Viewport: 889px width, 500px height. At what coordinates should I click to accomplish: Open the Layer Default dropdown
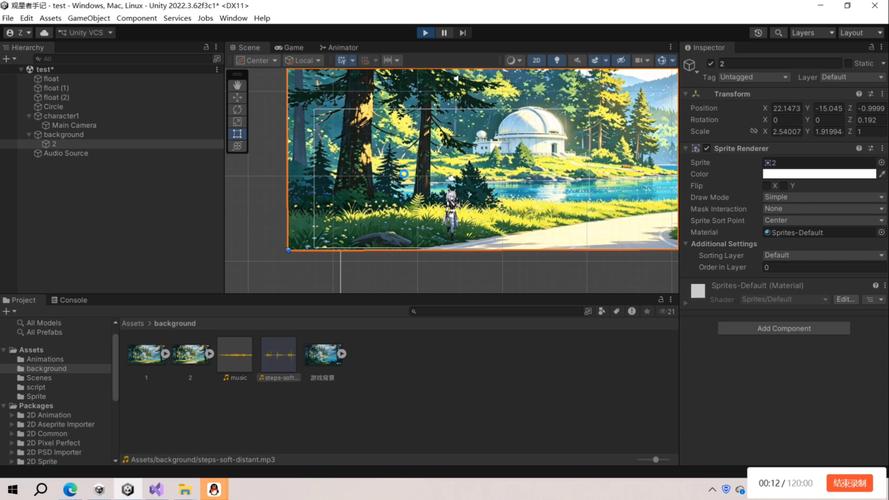[852, 77]
